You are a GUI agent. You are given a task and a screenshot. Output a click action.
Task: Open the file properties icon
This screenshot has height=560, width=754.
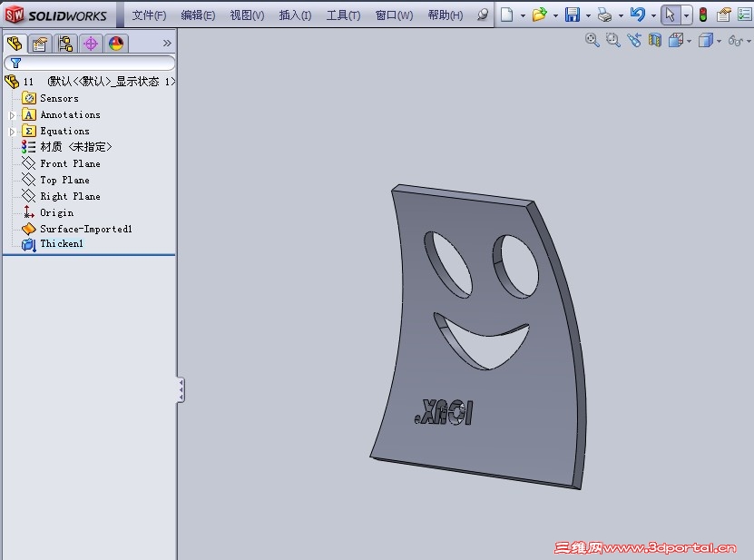coord(724,15)
